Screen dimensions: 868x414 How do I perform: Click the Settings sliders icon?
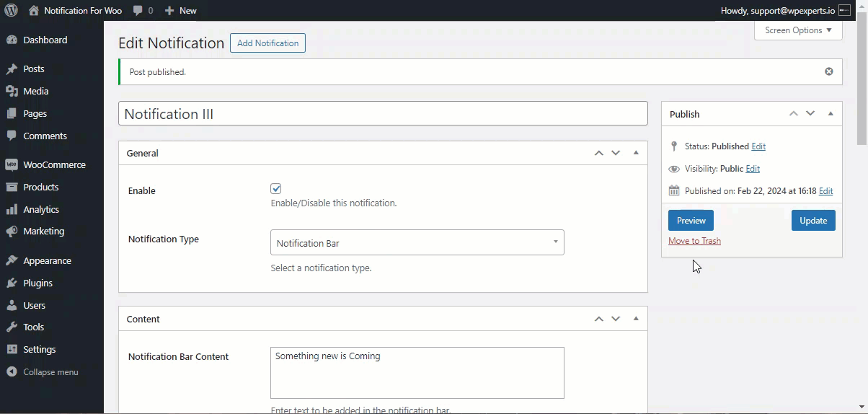click(12, 349)
